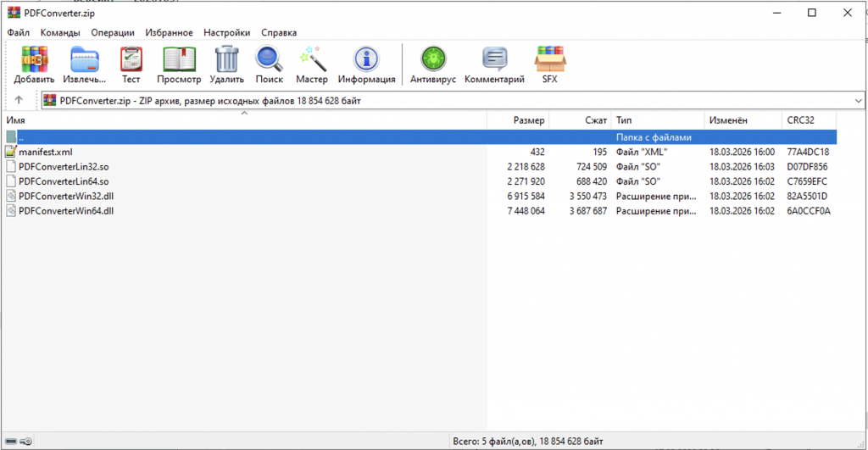Run the Тест archive check
The image size is (868, 450).
[131, 59]
